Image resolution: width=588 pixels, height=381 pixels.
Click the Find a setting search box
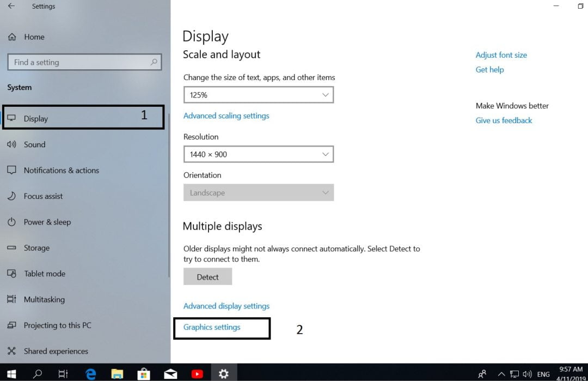84,62
